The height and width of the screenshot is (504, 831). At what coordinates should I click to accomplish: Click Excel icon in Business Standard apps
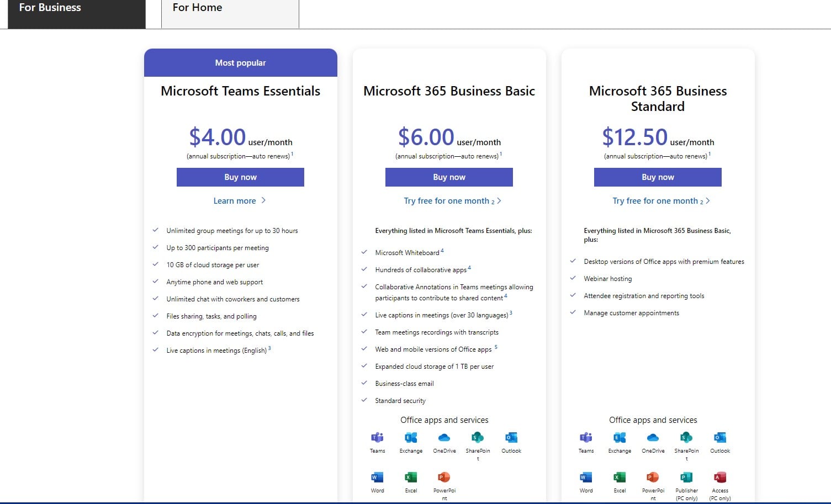click(x=620, y=477)
